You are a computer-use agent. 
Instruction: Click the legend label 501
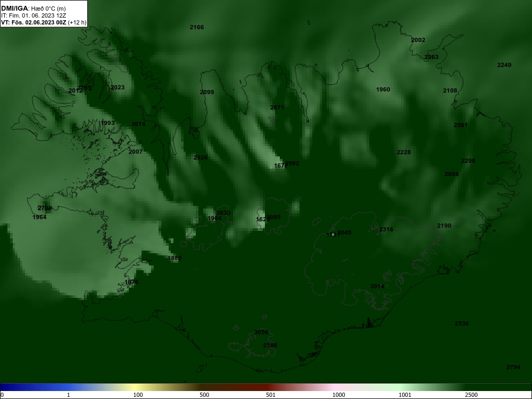tap(271, 395)
